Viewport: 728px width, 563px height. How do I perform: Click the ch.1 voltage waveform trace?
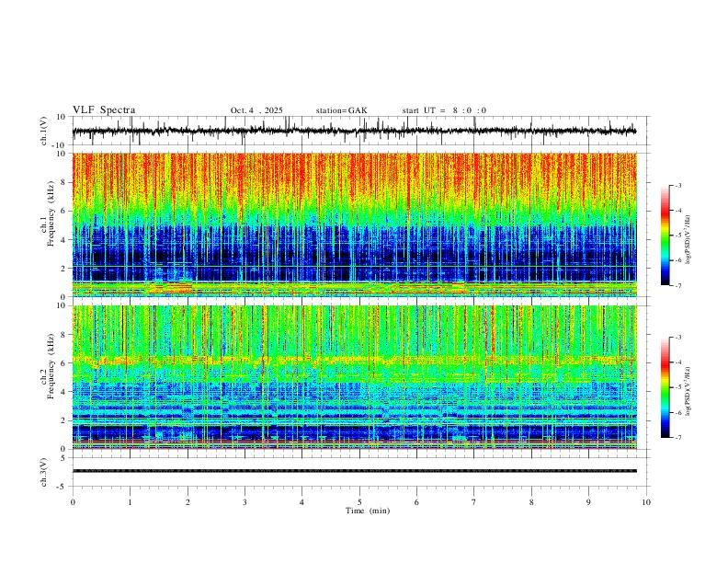point(354,131)
